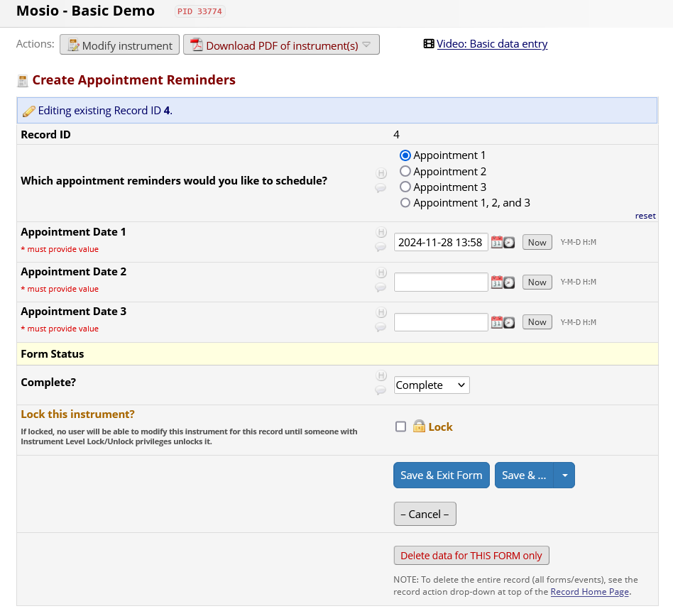Viewport: 673px width, 616px height.
Task: Open comment balloon for appointment reminders question
Action: [x=381, y=188]
